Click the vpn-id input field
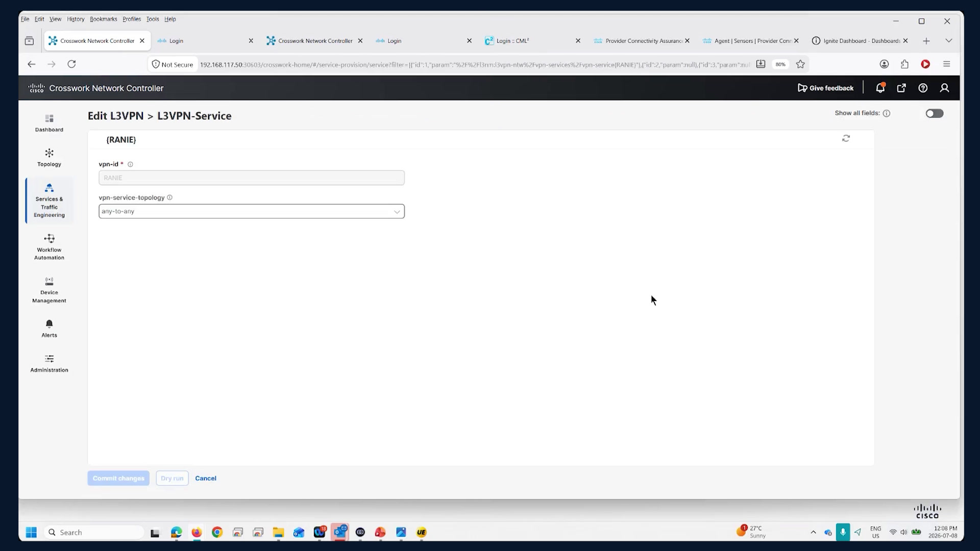The image size is (980, 551). (252, 178)
